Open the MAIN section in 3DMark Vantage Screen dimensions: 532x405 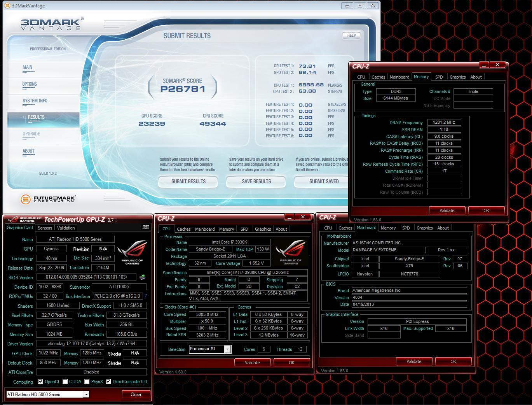pyautogui.click(x=27, y=67)
